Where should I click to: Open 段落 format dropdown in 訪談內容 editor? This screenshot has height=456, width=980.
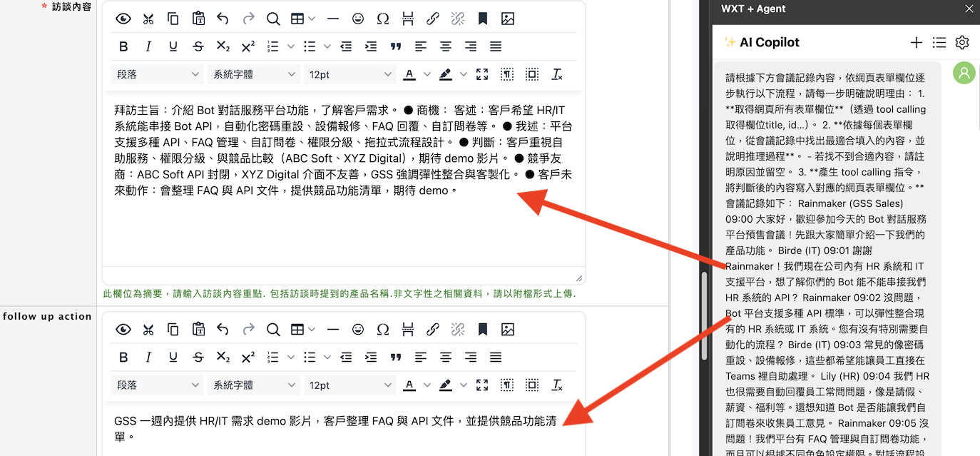coord(158,74)
